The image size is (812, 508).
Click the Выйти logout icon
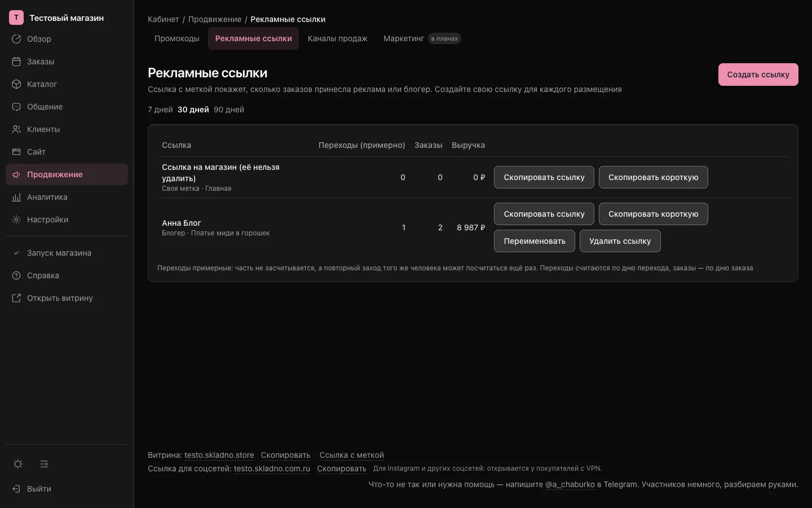point(16,489)
